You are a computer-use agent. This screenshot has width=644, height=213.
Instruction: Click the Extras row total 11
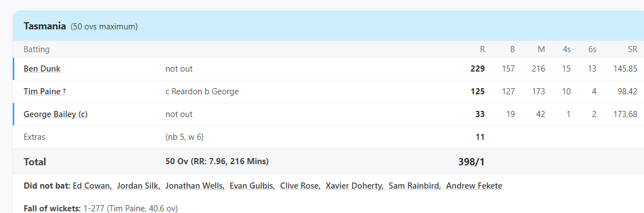(480, 136)
